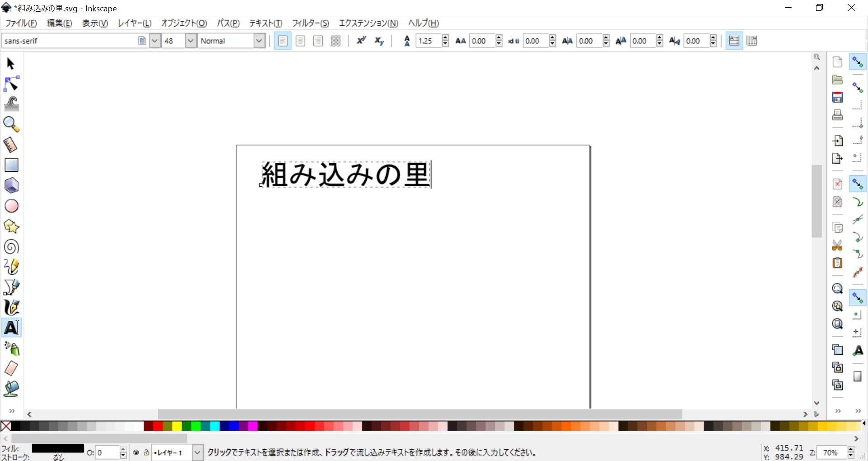Open the 編集(E) menu
The image size is (868, 461).
(x=59, y=23)
